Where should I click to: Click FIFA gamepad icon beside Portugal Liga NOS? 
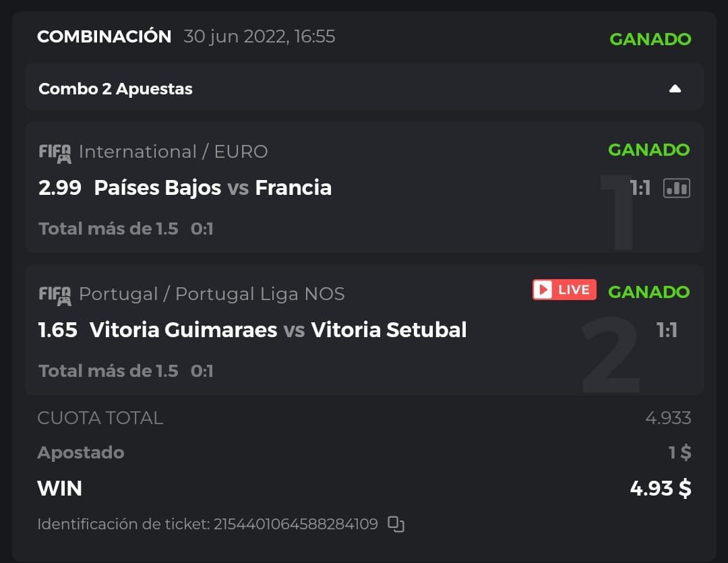pyautogui.click(x=55, y=295)
